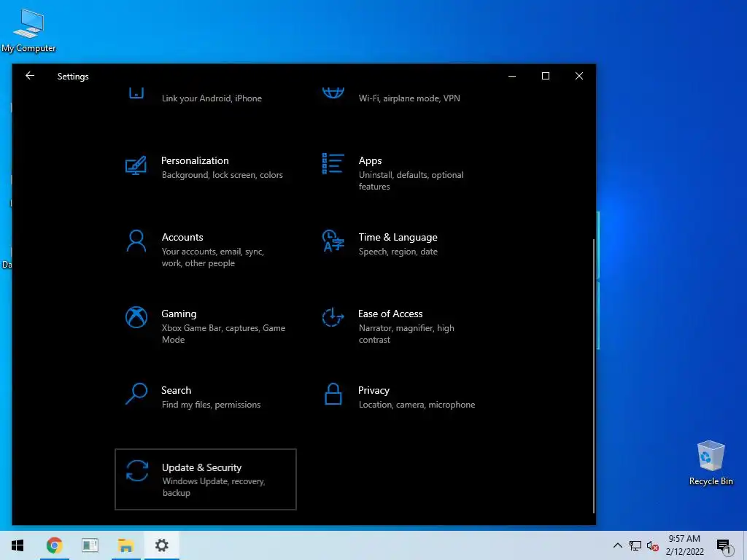Close the Settings window
Screen dimensions: 747x560
[578, 76]
